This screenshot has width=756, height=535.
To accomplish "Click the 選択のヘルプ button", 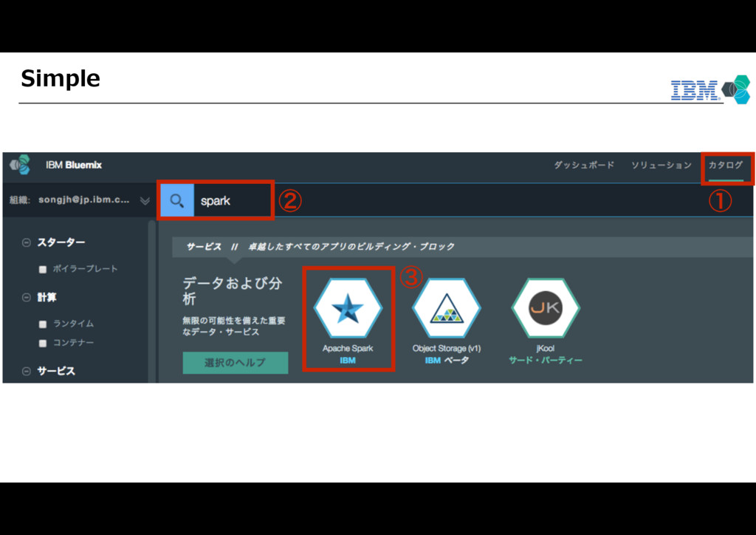I will (x=236, y=362).
